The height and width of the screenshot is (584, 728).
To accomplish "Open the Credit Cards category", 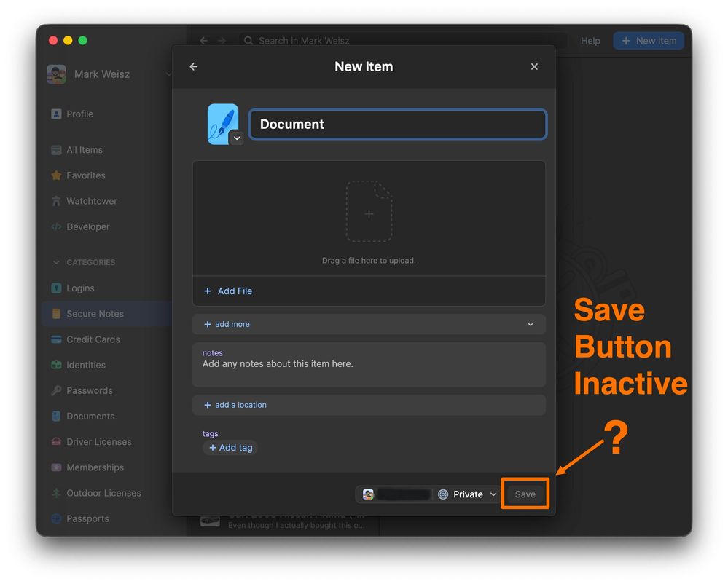I will pos(93,339).
